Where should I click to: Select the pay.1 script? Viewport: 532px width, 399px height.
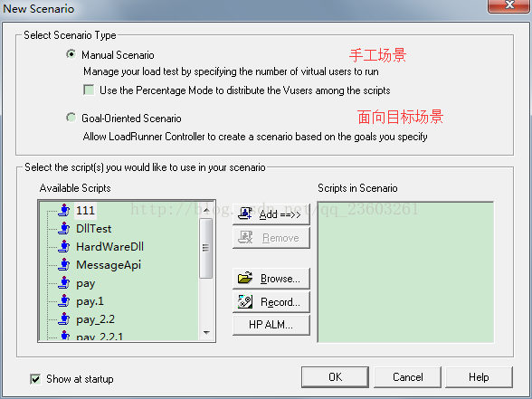[x=90, y=301]
